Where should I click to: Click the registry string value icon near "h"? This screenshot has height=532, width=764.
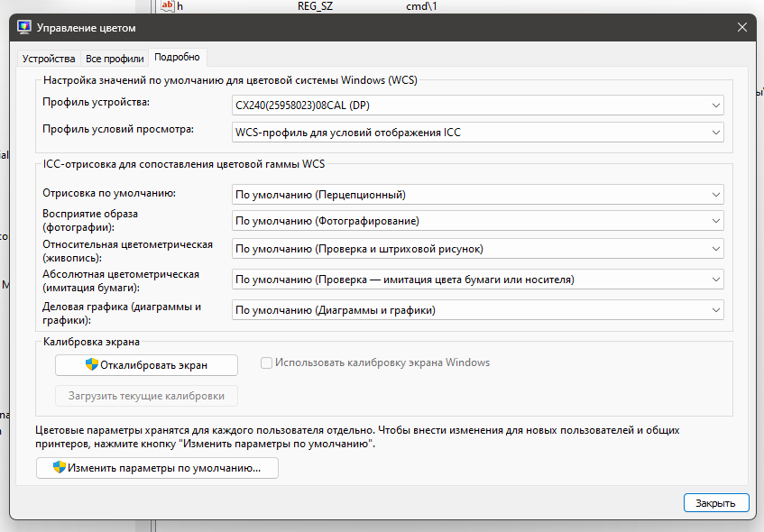[x=168, y=6]
